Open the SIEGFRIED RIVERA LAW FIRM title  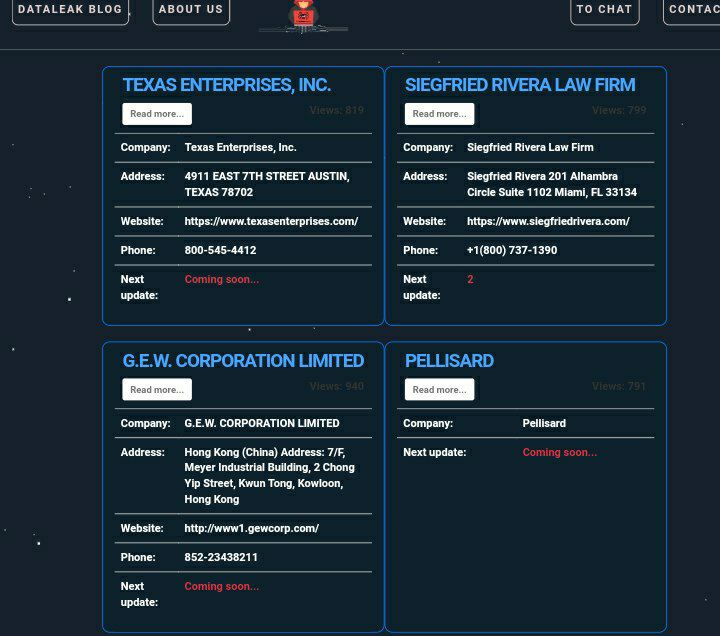tap(520, 85)
